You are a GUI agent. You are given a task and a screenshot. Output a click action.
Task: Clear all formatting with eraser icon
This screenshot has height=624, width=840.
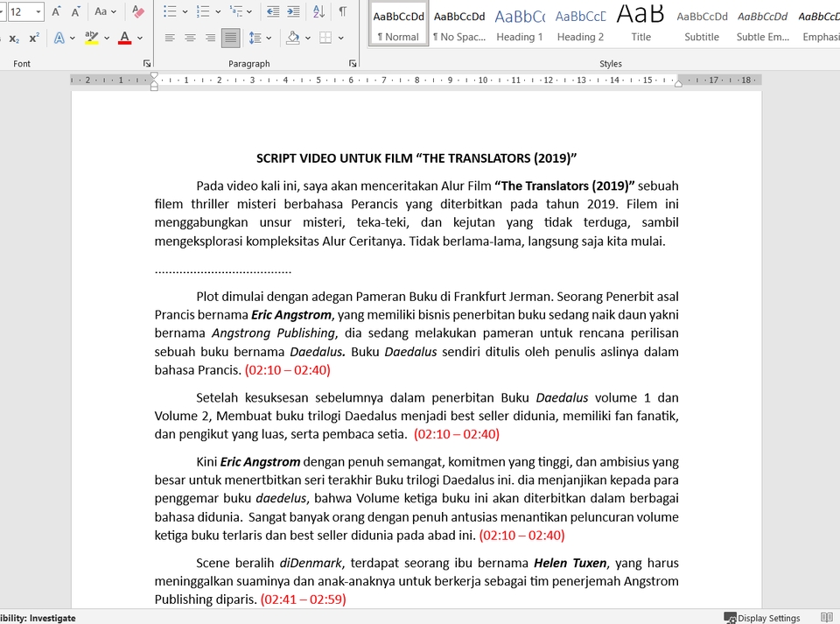[137, 11]
